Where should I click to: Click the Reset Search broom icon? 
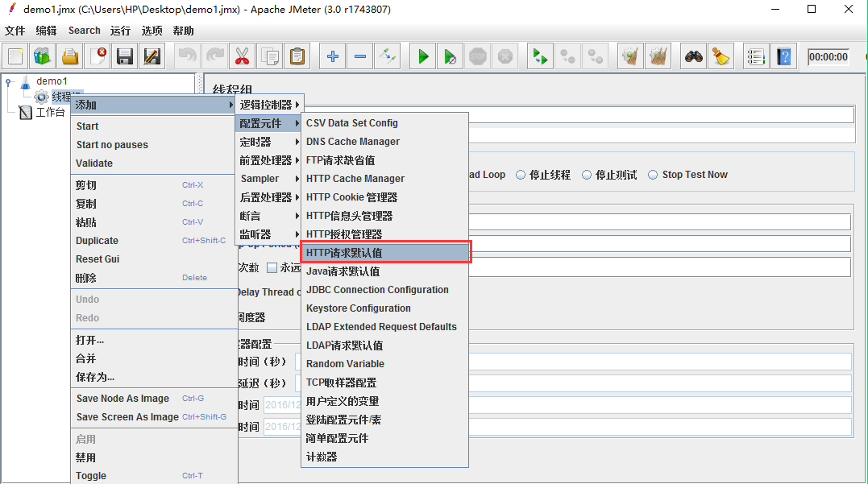pos(721,56)
